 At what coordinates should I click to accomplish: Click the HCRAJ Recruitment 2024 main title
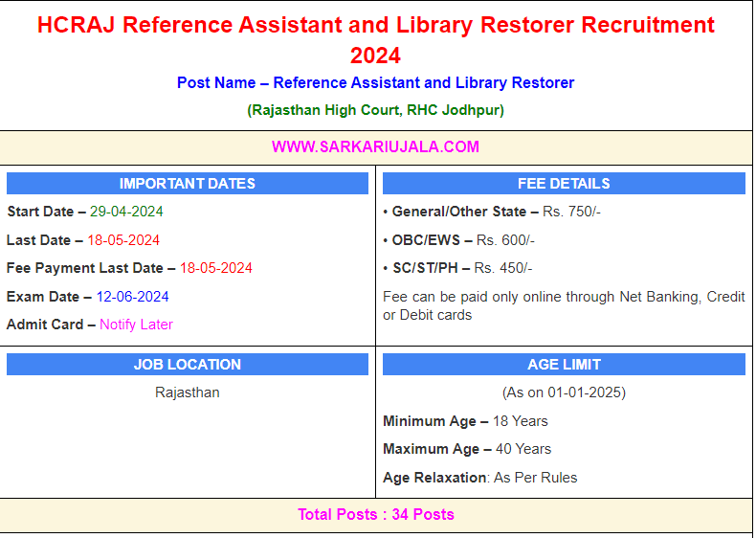375,39
